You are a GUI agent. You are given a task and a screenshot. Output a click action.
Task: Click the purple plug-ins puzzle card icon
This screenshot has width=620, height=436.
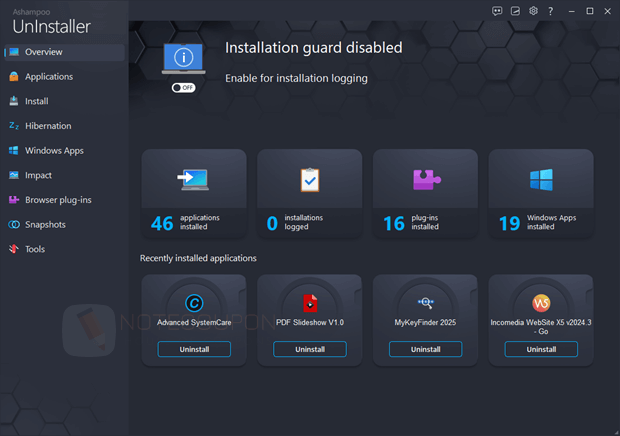tap(426, 180)
